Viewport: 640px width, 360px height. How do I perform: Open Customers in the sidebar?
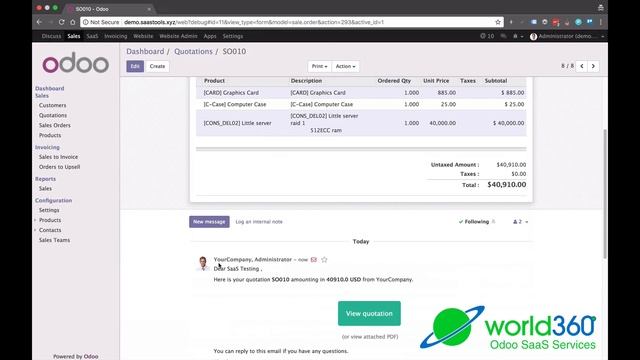coord(52,105)
